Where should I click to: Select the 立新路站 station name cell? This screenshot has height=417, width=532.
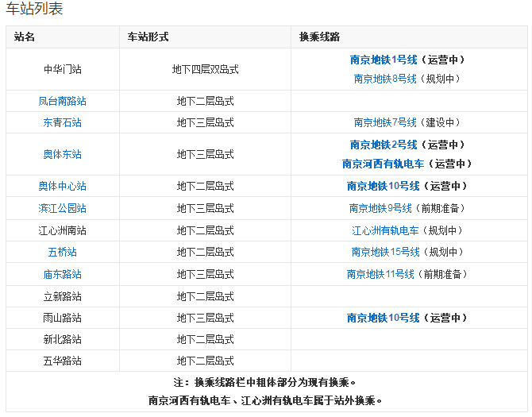63,296
